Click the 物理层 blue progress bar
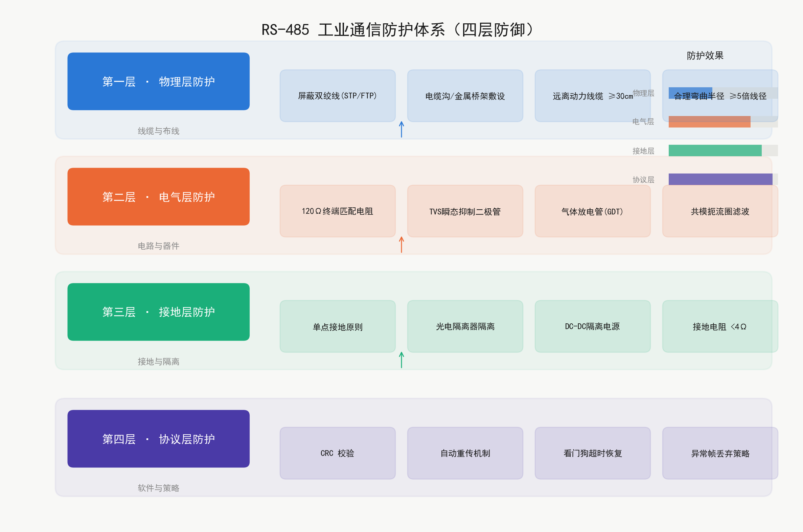This screenshot has height=532, width=803. point(690,93)
